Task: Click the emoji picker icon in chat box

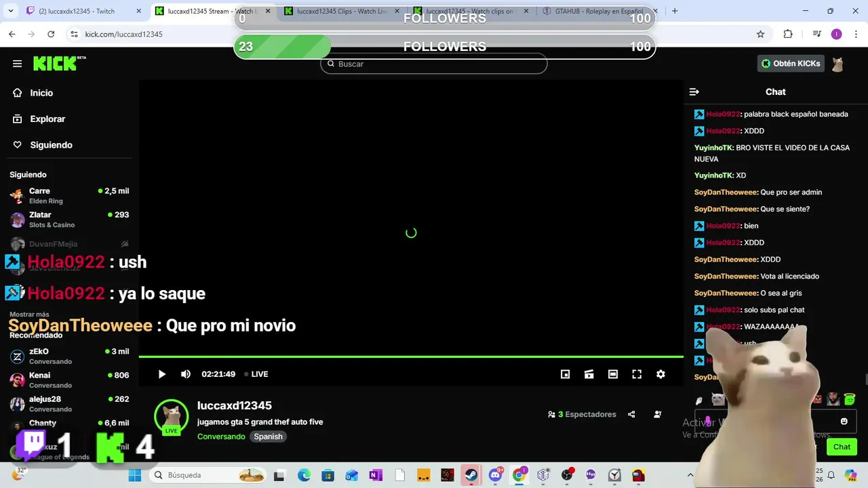Action: pos(844,421)
